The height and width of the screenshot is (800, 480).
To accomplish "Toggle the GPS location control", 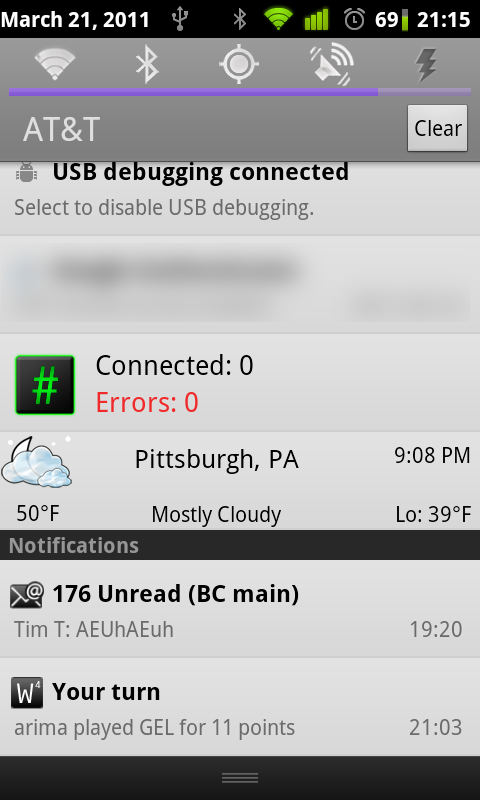I will tap(239, 65).
